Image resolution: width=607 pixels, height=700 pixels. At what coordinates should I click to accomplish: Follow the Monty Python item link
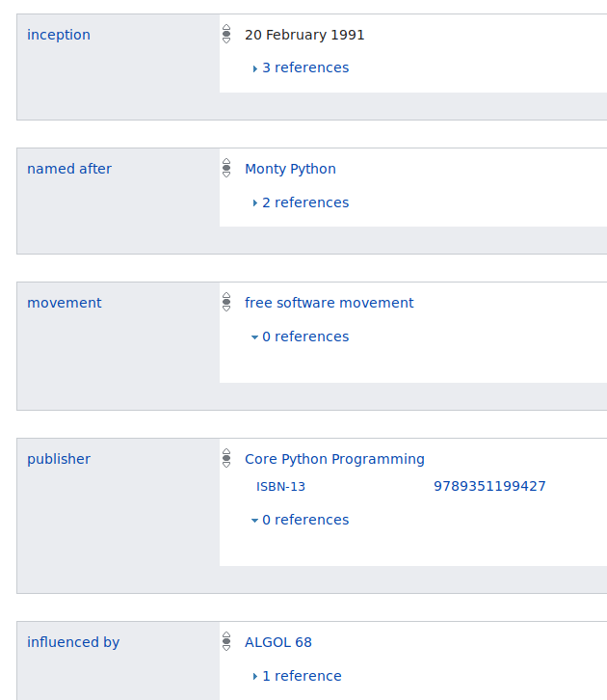(x=290, y=169)
